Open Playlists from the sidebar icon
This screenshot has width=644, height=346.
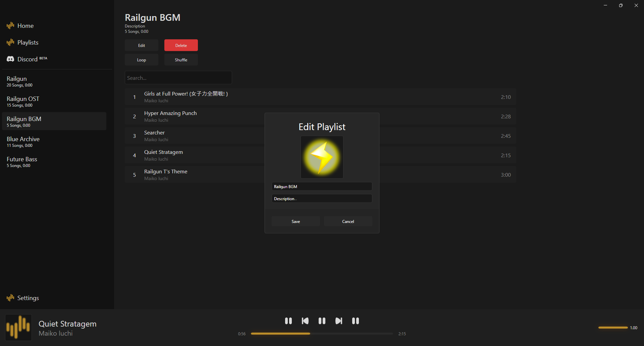click(10, 42)
